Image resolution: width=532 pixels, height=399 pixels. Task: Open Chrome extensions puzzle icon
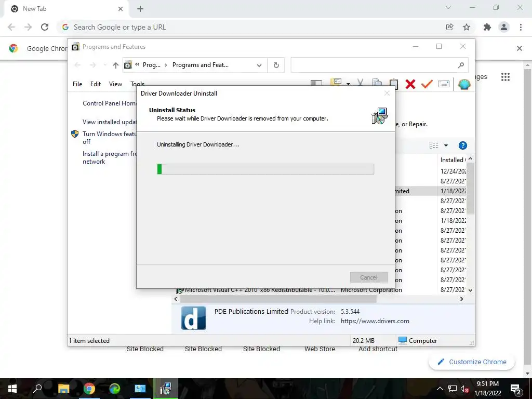point(487,27)
